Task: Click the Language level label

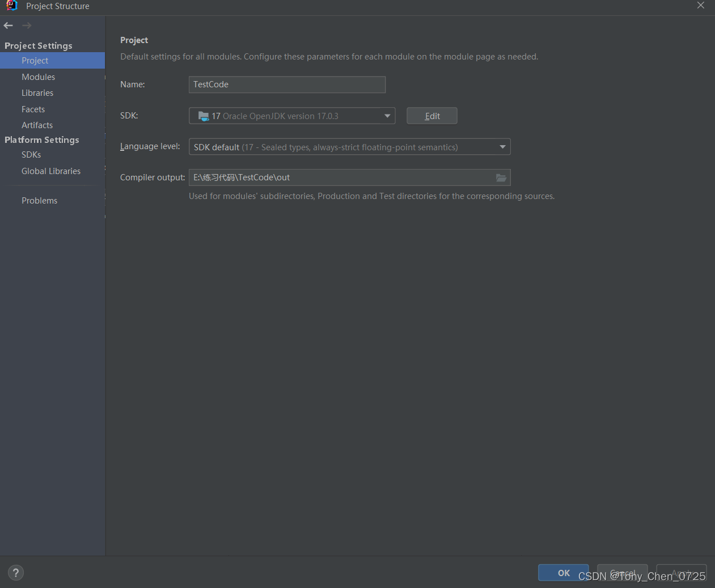Action: [150, 146]
